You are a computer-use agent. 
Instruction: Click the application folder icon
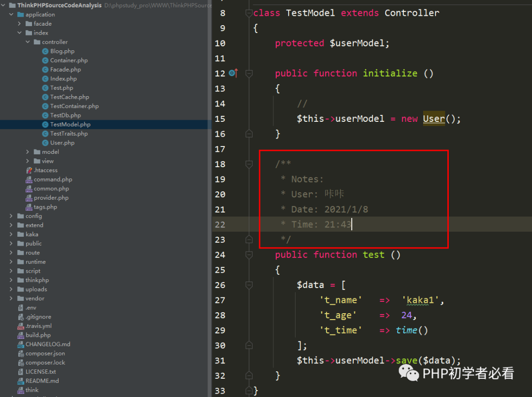coord(21,15)
